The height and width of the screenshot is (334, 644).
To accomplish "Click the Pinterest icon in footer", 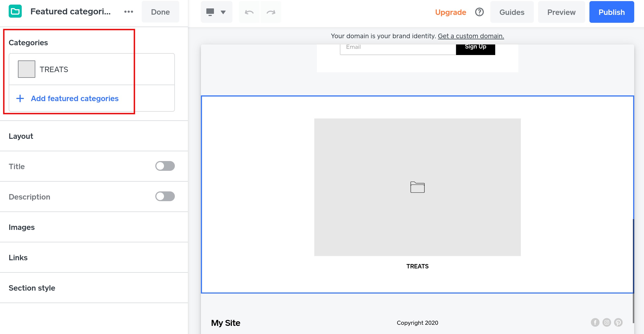I will tap(618, 322).
